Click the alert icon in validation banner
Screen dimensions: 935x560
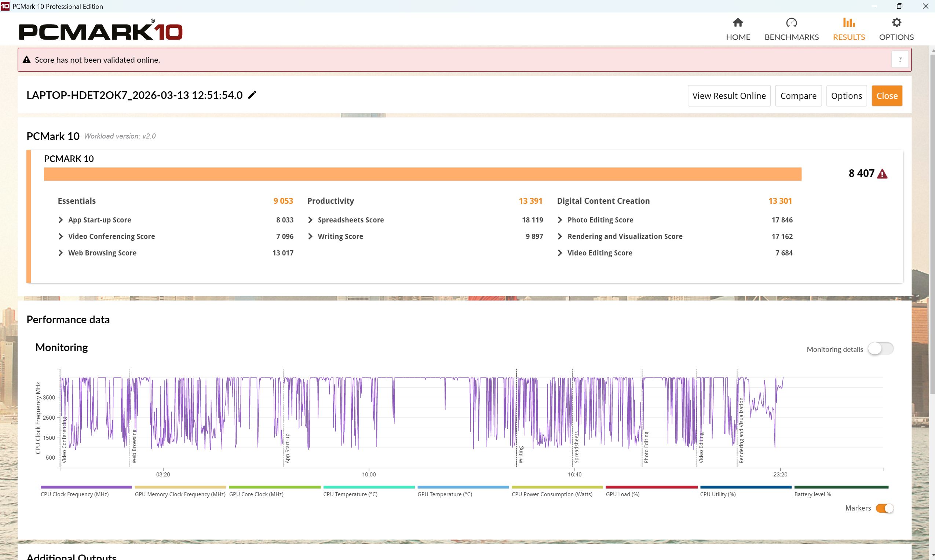(x=26, y=60)
